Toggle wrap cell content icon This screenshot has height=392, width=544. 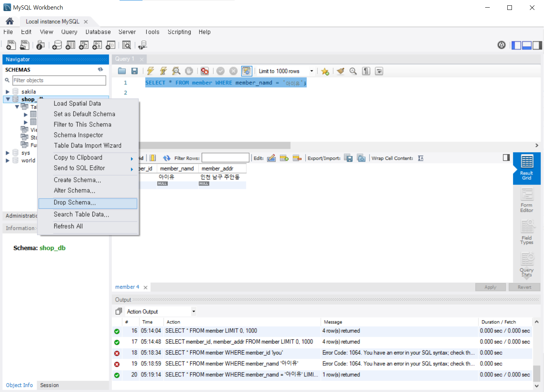point(421,158)
